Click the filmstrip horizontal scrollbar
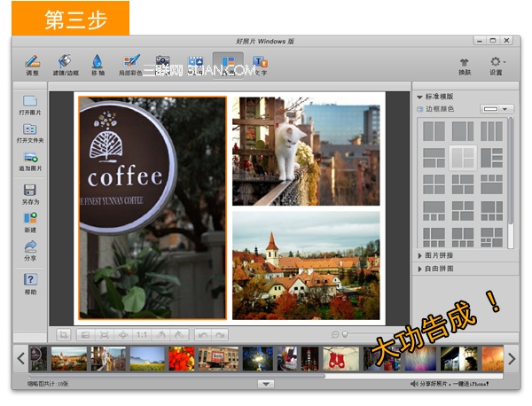Image resolution: width=532 pixels, height=406 pixels. (176, 376)
